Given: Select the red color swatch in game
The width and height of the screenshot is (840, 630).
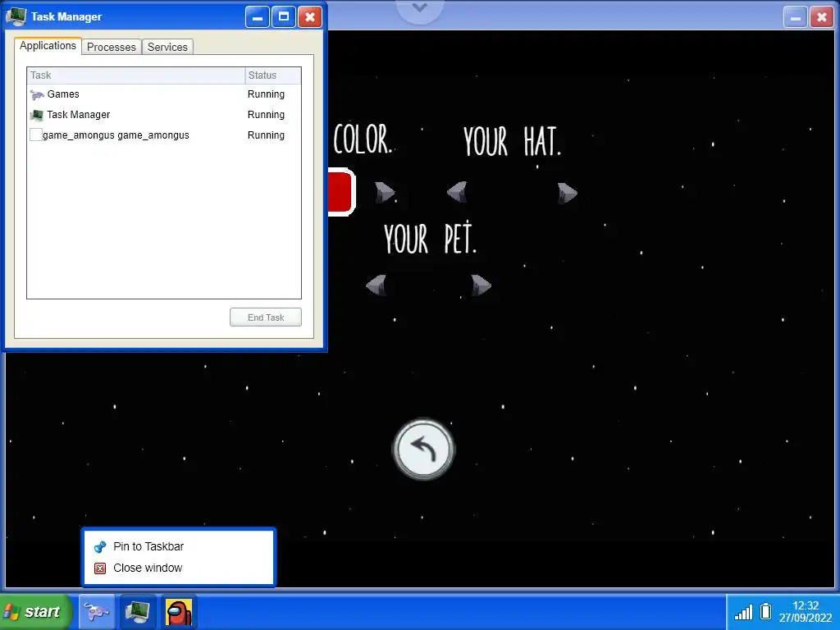Looking at the screenshot, I should coord(341,192).
